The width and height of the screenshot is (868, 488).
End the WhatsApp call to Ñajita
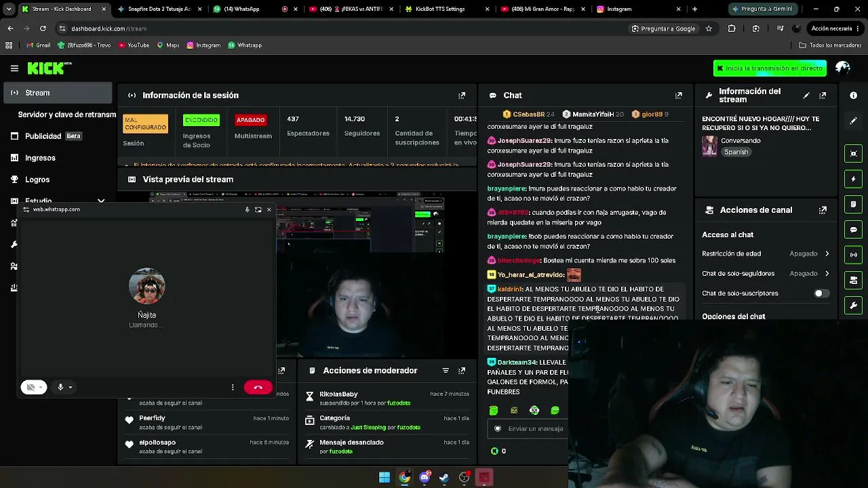258,387
